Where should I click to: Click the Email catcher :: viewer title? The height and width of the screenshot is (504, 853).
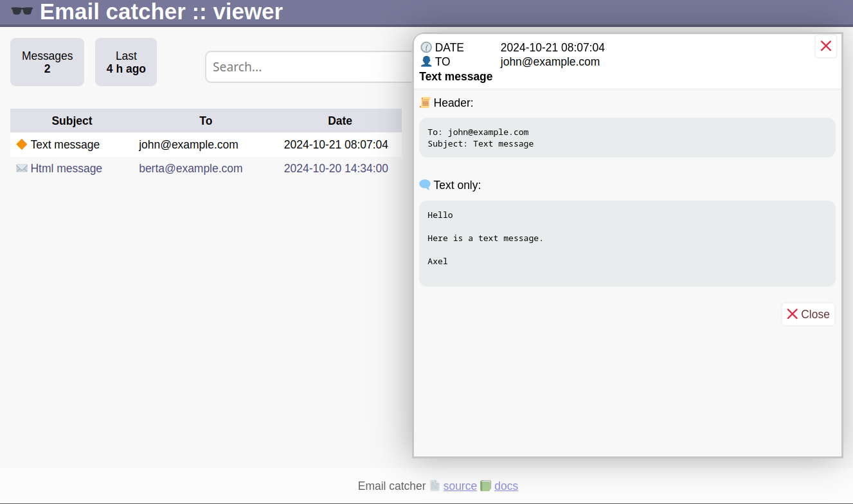point(161,12)
